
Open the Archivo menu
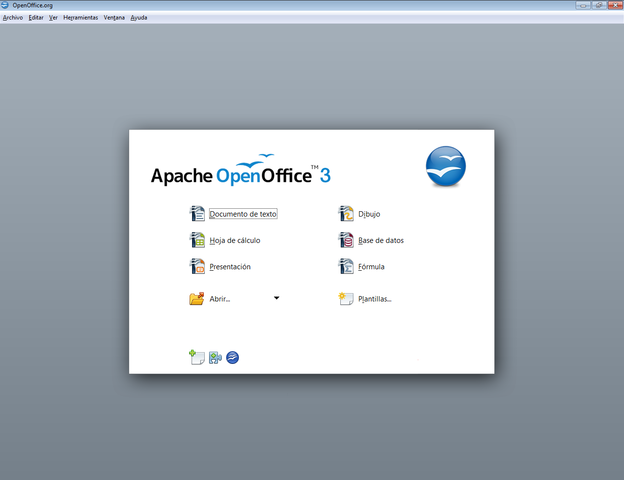tap(13, 18)
